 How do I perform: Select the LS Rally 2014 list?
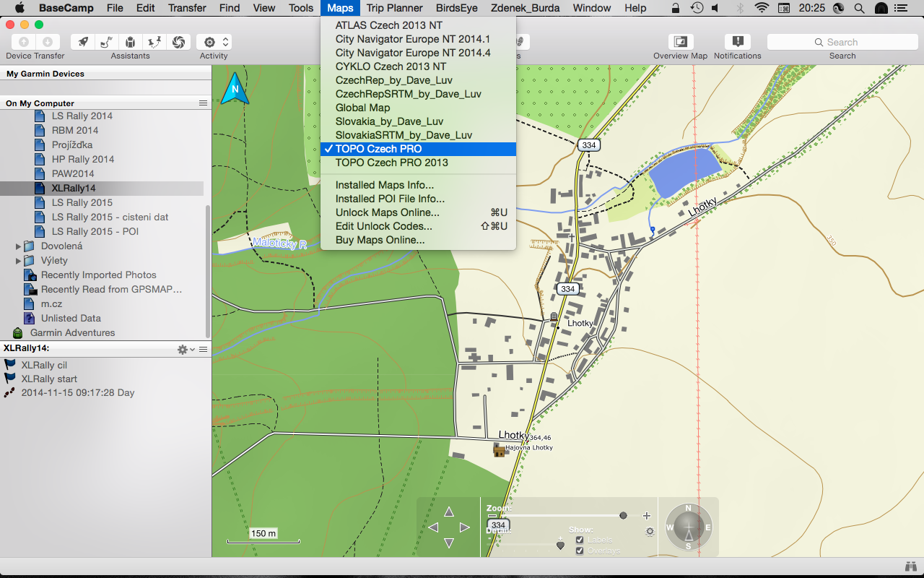(82, 116)
